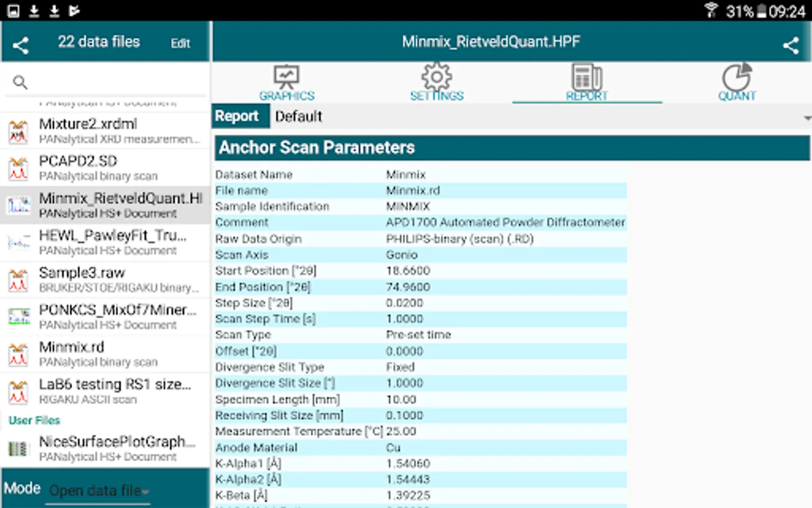Open Sample3.raw file
This screenshot has width=812, height=508.
click(x=105, y=279)
